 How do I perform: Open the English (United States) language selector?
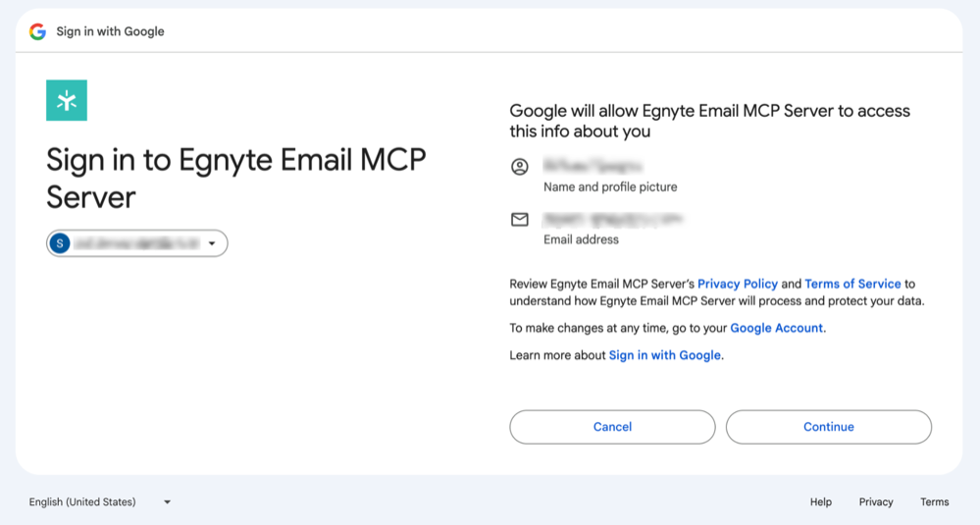83,501
